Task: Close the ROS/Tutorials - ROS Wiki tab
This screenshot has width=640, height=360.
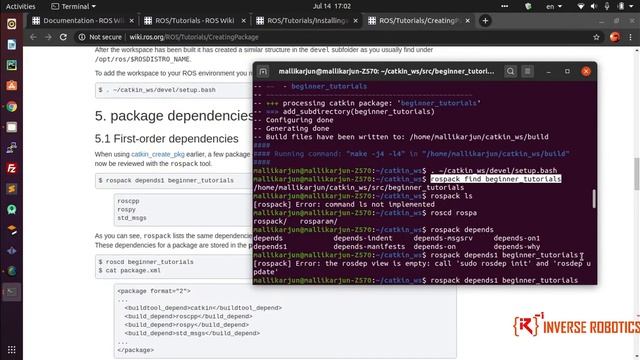Action: coord(244,20)
